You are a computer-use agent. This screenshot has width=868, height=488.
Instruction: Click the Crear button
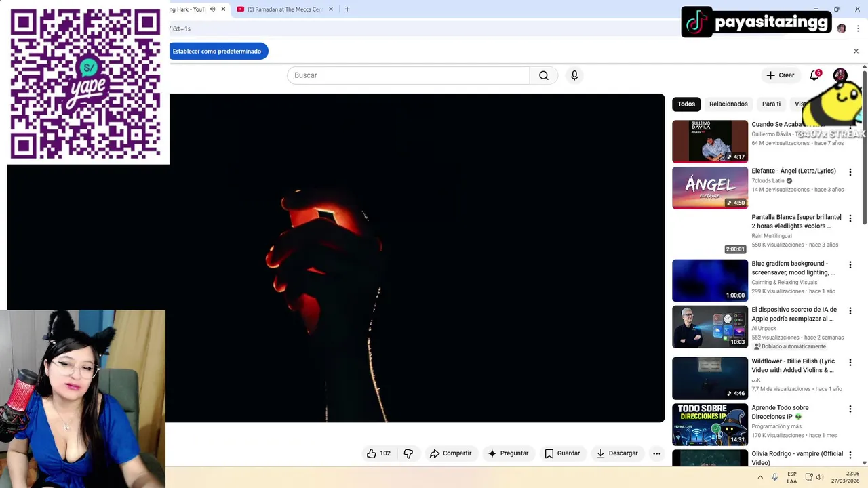[x=780, y=75]
